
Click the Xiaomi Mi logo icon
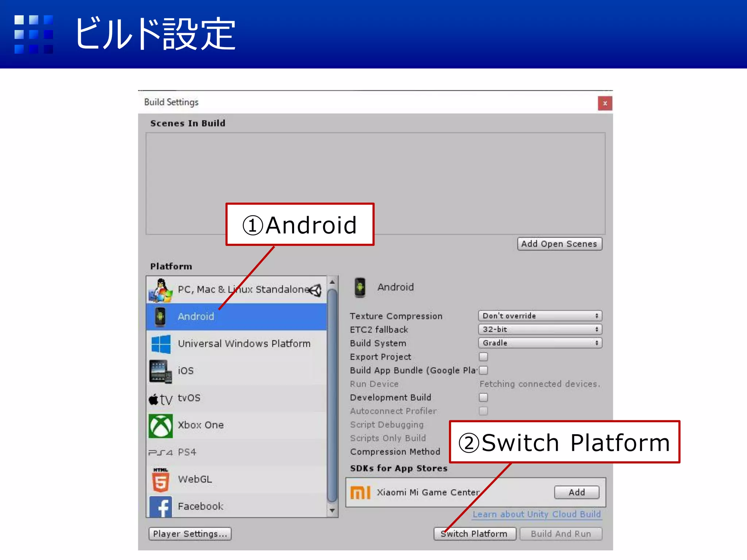(x=360, y=493)
